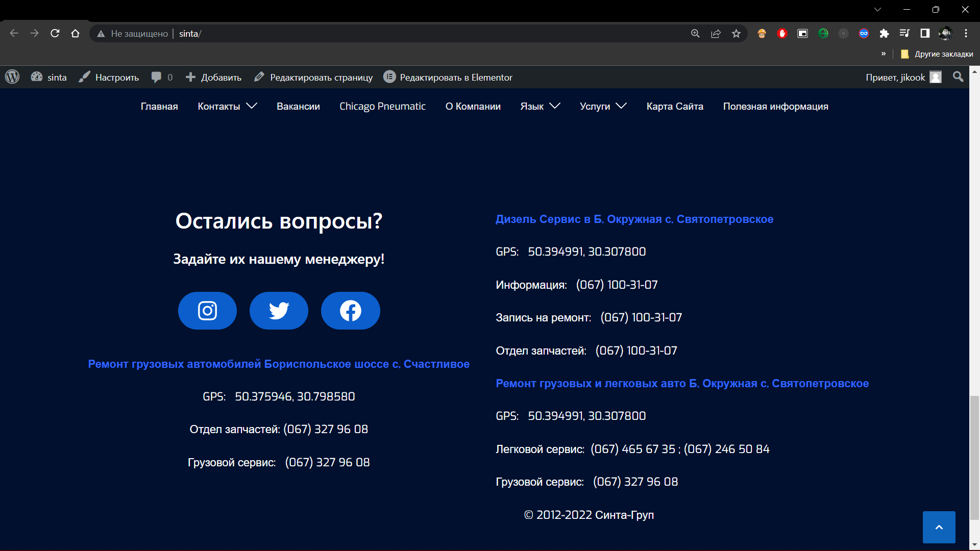The height and width of the screenshot is (551, 980).
Task: Open browser profile avatar
Action: (x=945, y=34)
